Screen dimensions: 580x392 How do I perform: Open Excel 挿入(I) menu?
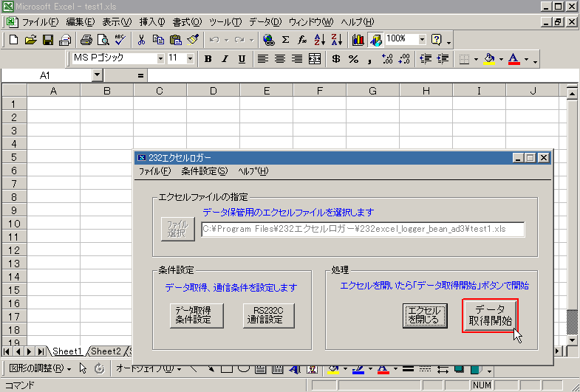pos(152,22)
